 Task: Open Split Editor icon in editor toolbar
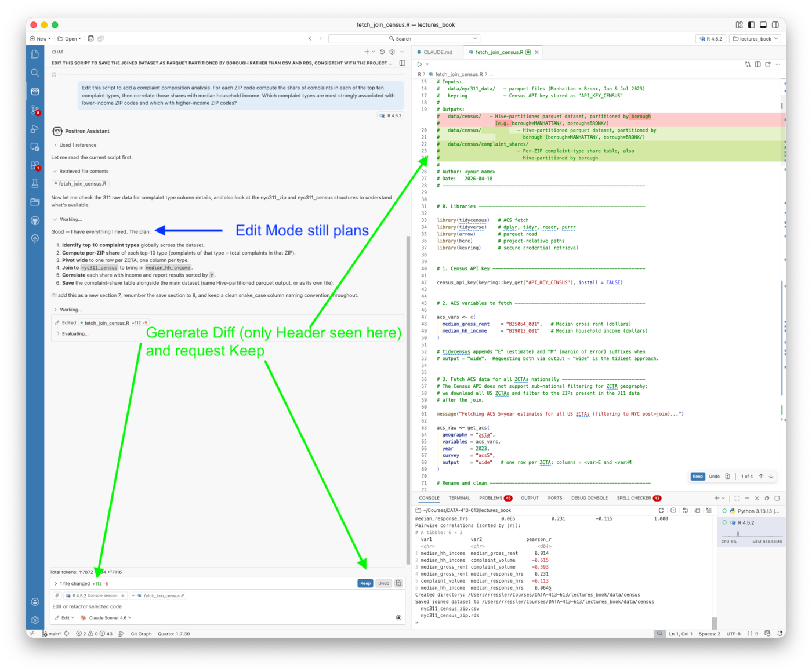pos(759,64)
